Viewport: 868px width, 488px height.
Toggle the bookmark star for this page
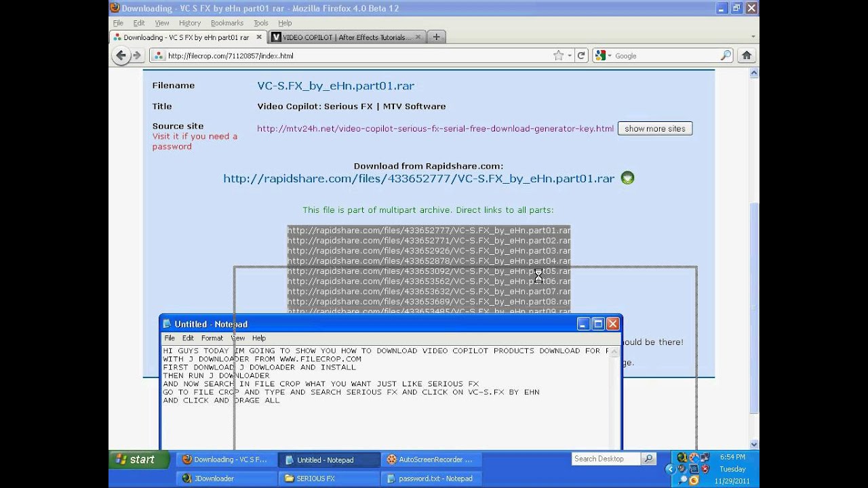(560, 56)
